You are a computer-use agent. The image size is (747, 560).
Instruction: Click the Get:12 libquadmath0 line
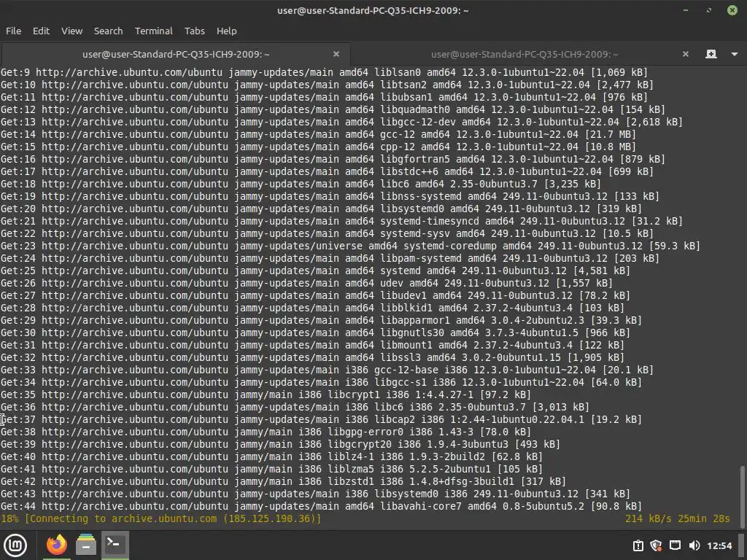pos(333,109)
